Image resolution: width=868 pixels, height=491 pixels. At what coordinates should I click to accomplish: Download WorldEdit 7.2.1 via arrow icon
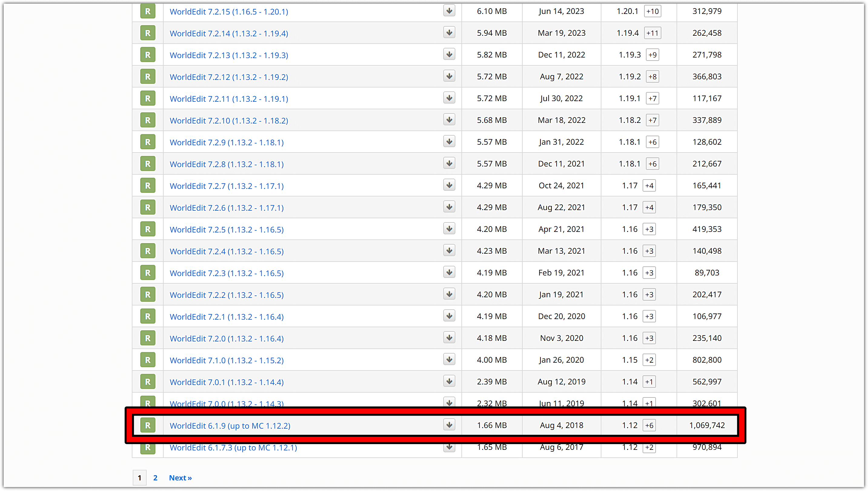pyautogui.click(x=449, y=316)
